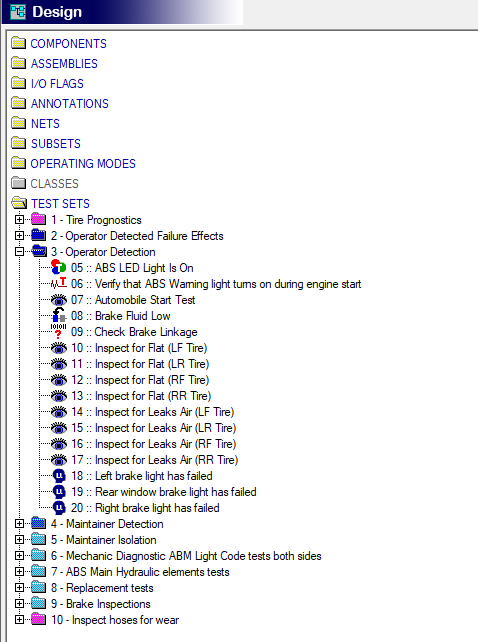Image resolution: width=478 pixels, height=642 pixels.
Task: Click eye icon for Inspect for Flat (RR Tire)
Action: pyautogui.click(x=59, y=396)
